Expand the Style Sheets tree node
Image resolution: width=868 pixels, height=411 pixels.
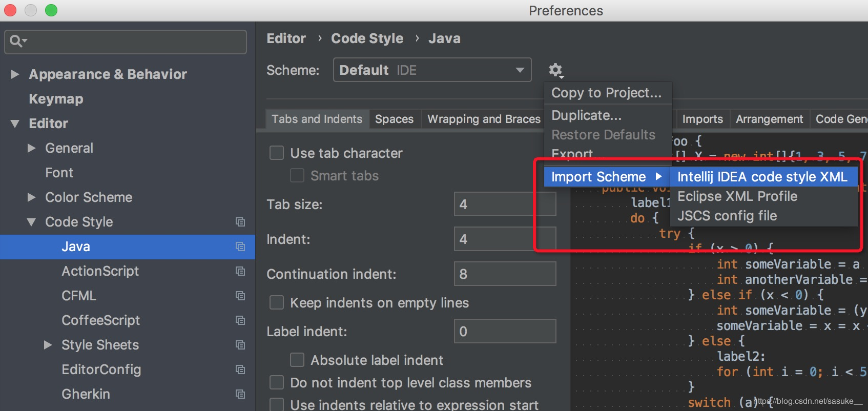[x=48, y=345]
